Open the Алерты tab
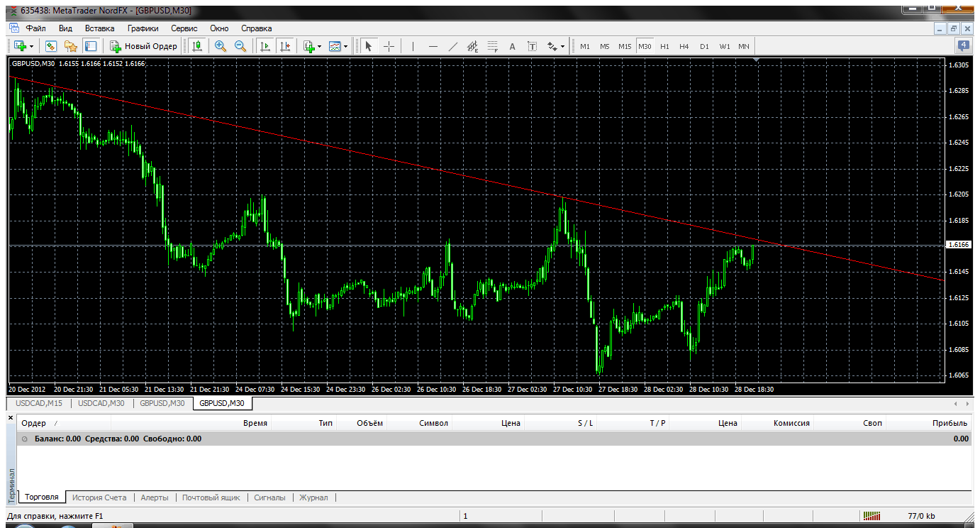This screenshot has width=980, height=528. (155, 497)
